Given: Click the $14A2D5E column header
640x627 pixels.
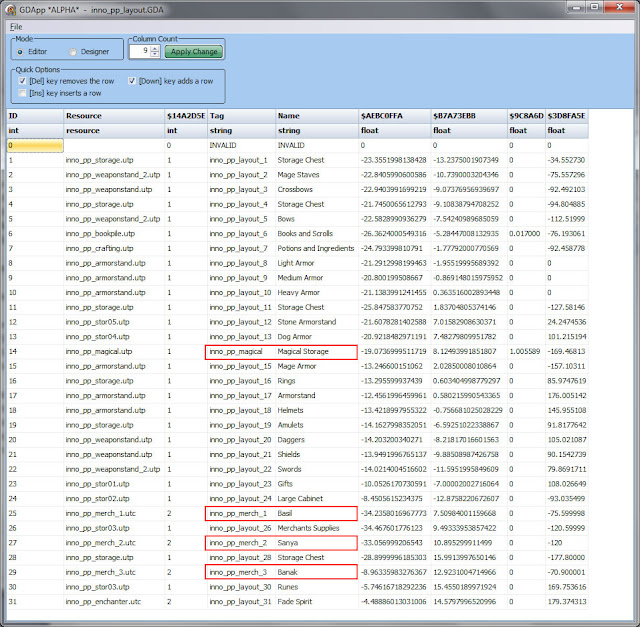Looking at the screenshot, I should pos(186,116).
